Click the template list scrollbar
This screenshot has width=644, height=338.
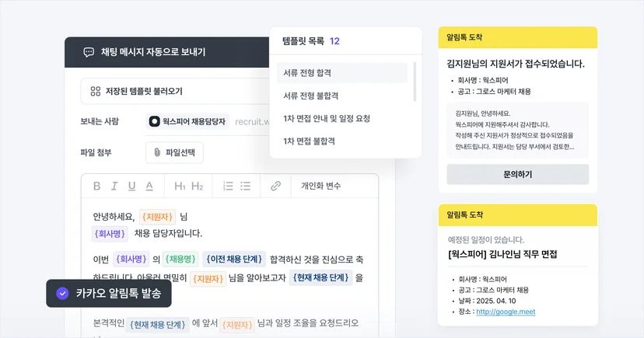(x=415, y=82)
